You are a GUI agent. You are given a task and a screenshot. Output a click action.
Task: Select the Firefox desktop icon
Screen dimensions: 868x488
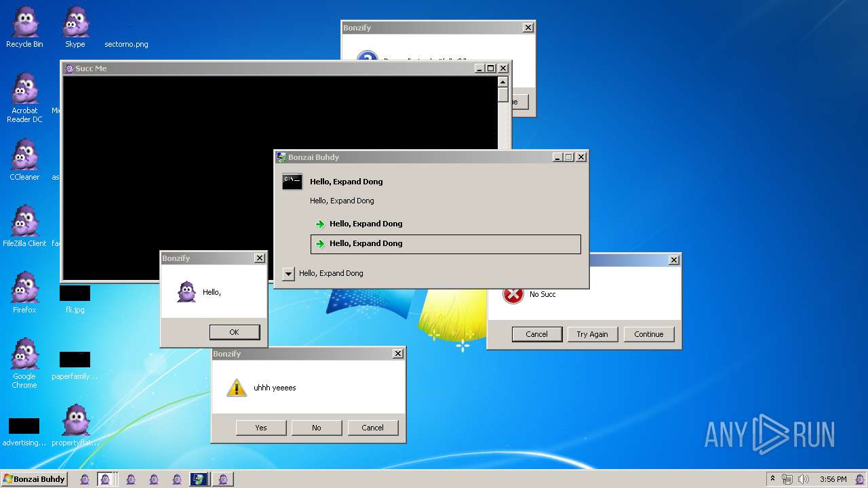[x=24, y=293]
